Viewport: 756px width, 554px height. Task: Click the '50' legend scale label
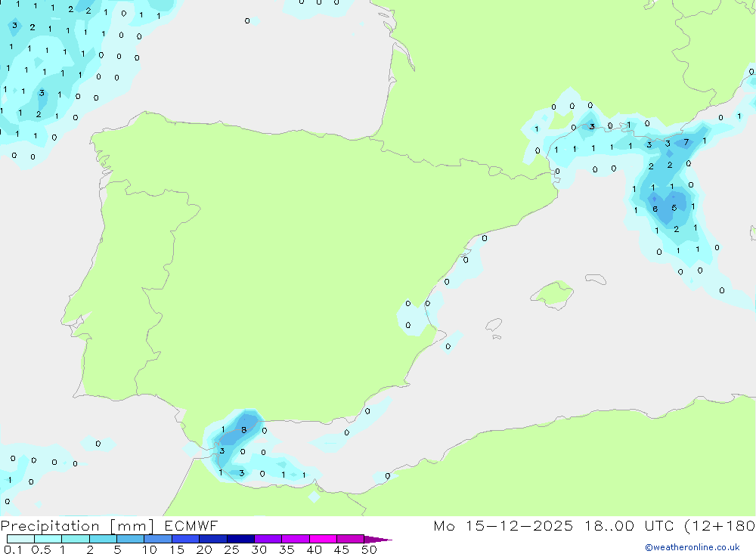point(370,549)
